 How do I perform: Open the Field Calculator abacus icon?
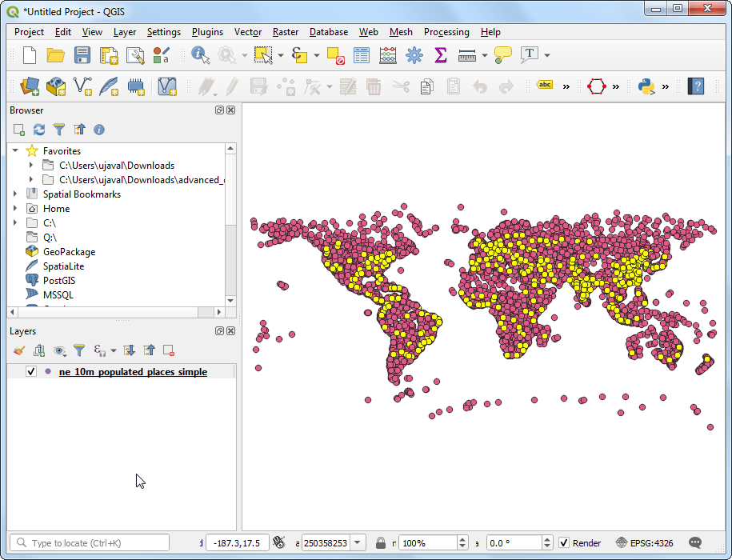click(388, 55)
